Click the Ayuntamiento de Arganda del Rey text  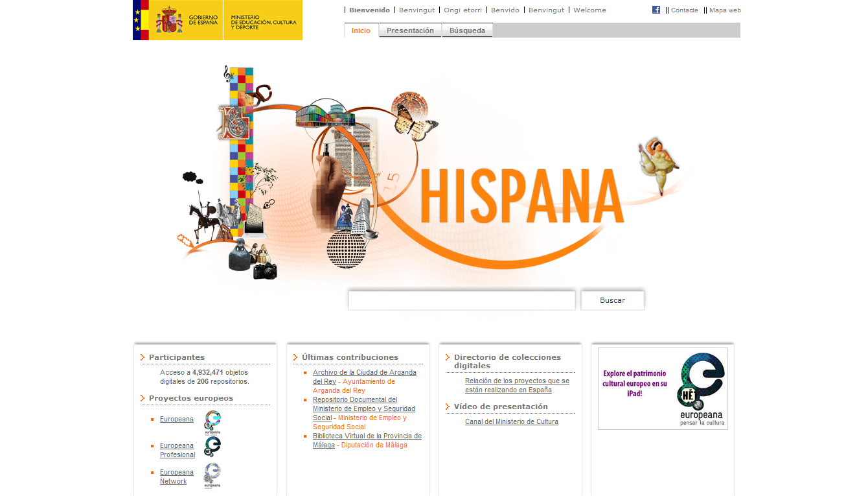[x=354, y=386]
